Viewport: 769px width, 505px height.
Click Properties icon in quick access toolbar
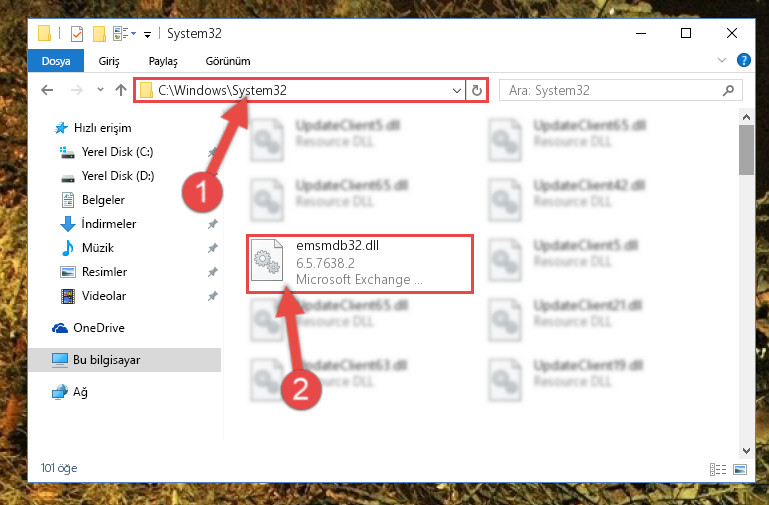tap(77, 34)
